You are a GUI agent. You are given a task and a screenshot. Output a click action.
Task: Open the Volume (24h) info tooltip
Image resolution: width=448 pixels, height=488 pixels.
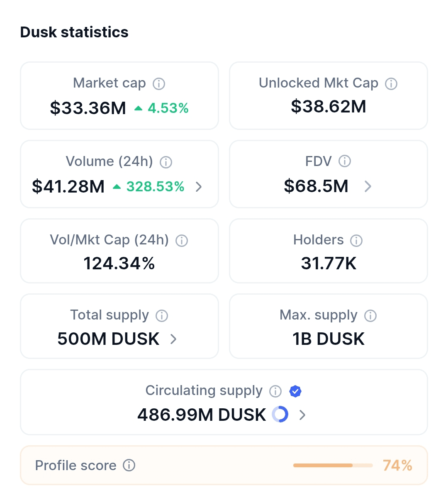pos(166,162)
